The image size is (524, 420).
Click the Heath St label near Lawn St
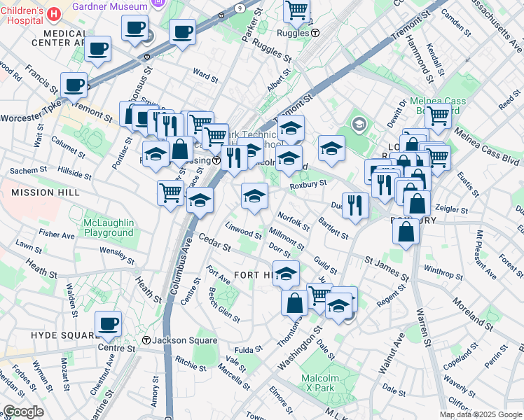41,269
